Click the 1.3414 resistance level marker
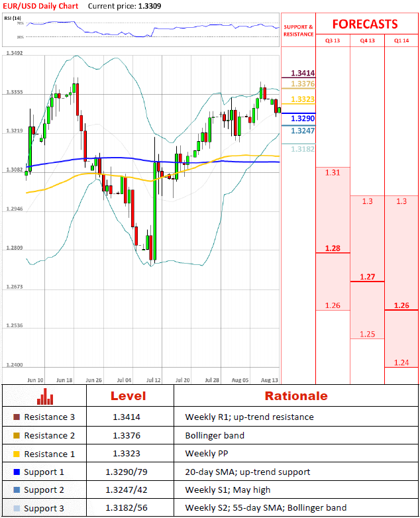Screen dimensions: 420x518 click(303, 73)
